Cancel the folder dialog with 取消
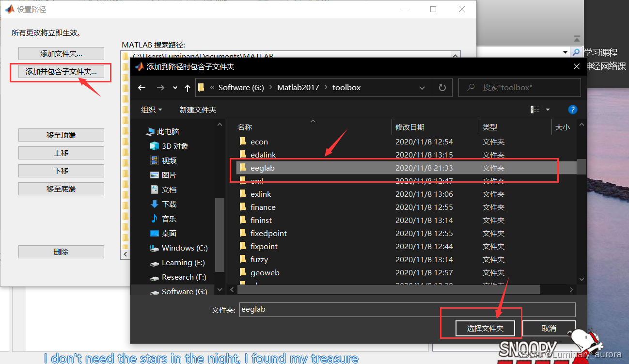This screenshot has width=629, height=364. click(x=549, y=328)
